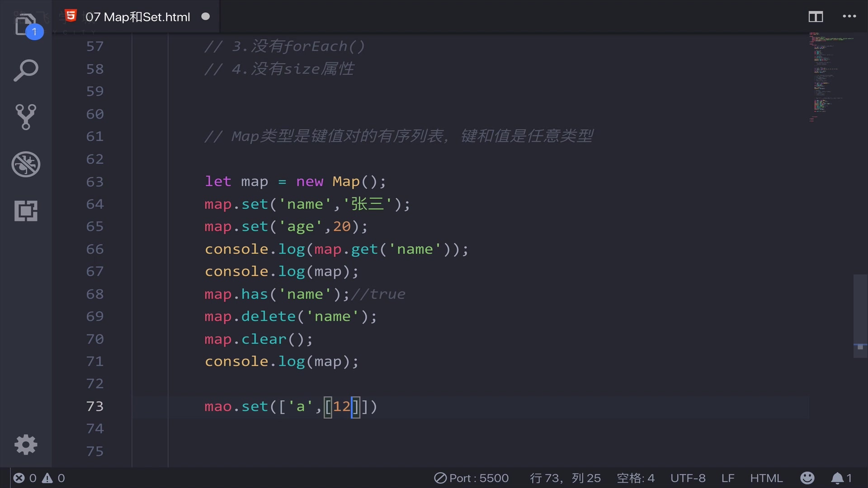Screen dimensions: 868x488
Task: Click 'Map' constructor on line 63
Action: point(346,181)
